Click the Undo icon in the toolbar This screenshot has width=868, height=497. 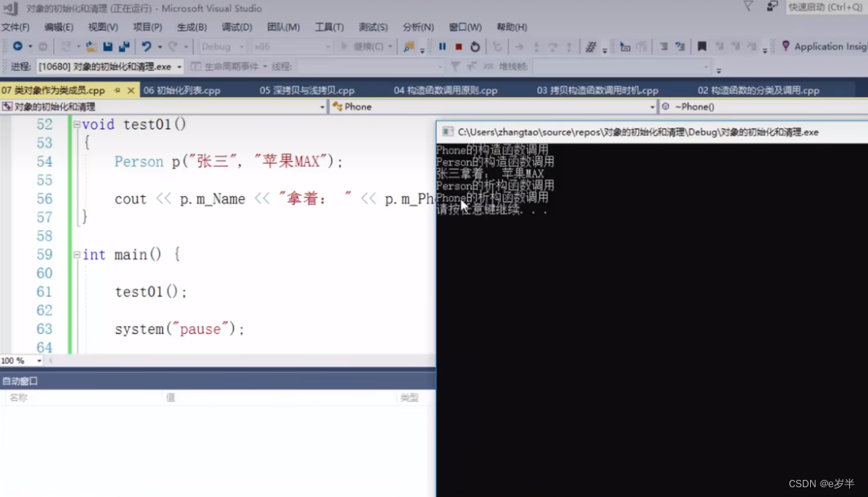click(147, 47)
